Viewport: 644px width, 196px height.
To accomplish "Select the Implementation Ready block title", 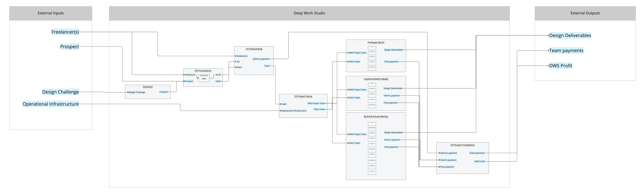I will click(x=376, y=79).
